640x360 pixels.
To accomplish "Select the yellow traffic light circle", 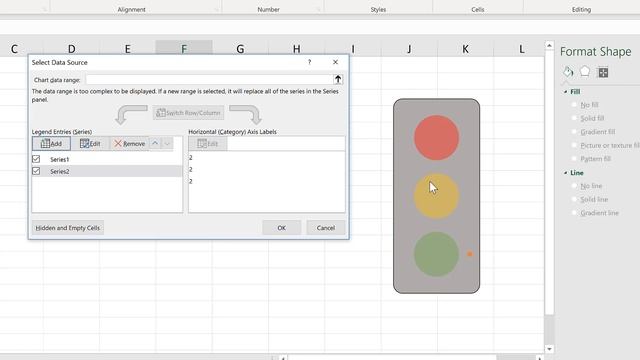I will [436, 196].
